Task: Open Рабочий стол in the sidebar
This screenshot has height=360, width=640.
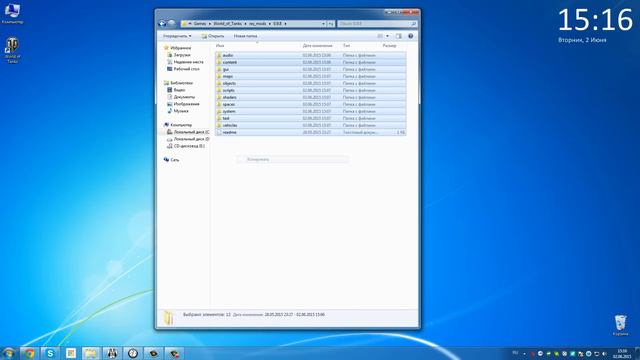Action: point(183,69)
